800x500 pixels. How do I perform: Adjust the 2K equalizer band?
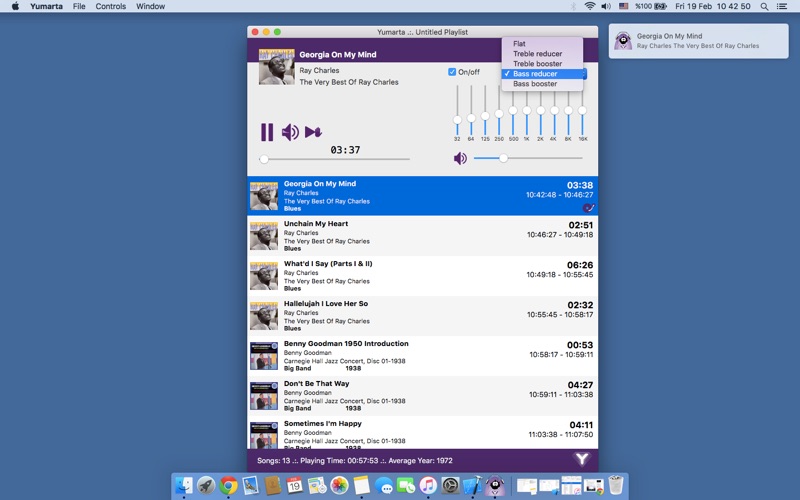pos(540,111)
